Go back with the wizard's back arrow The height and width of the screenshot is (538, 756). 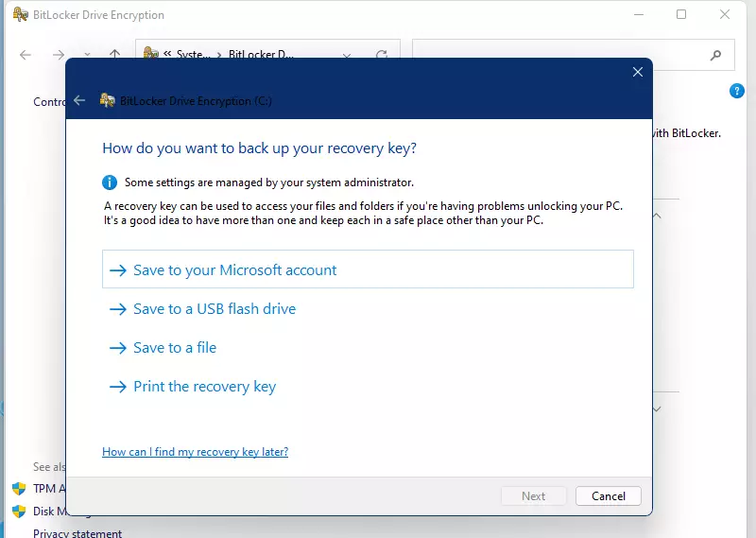click(x=79, y=100)
